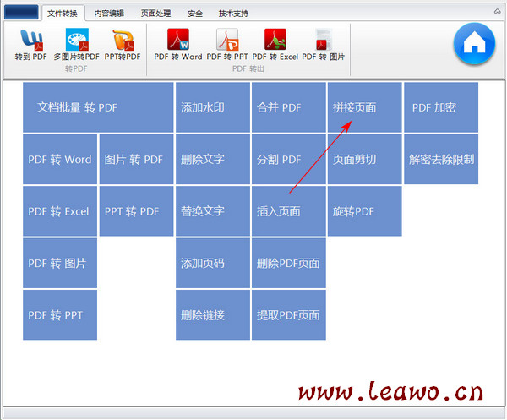Screen dimensions: 507x420
Task: Click the PDF 转 Excel tile in the grid
Action: (x=60, y=211)
